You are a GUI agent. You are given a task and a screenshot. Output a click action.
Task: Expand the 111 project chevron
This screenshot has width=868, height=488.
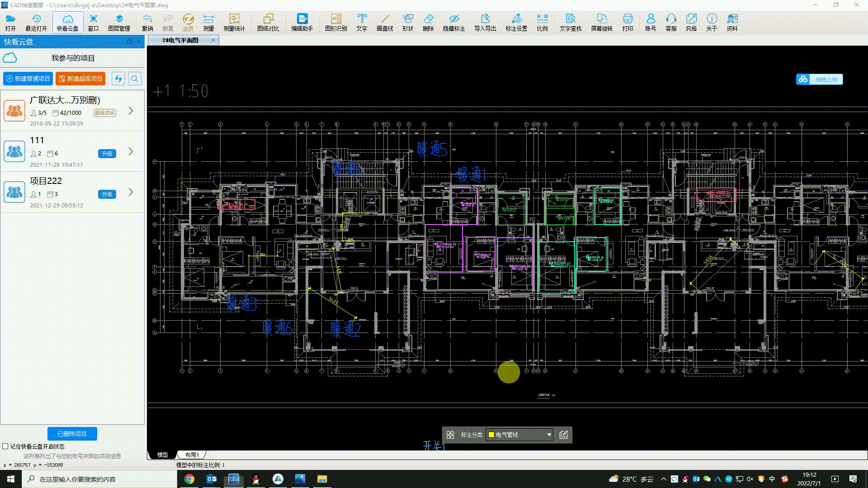(x=131, y=151)
